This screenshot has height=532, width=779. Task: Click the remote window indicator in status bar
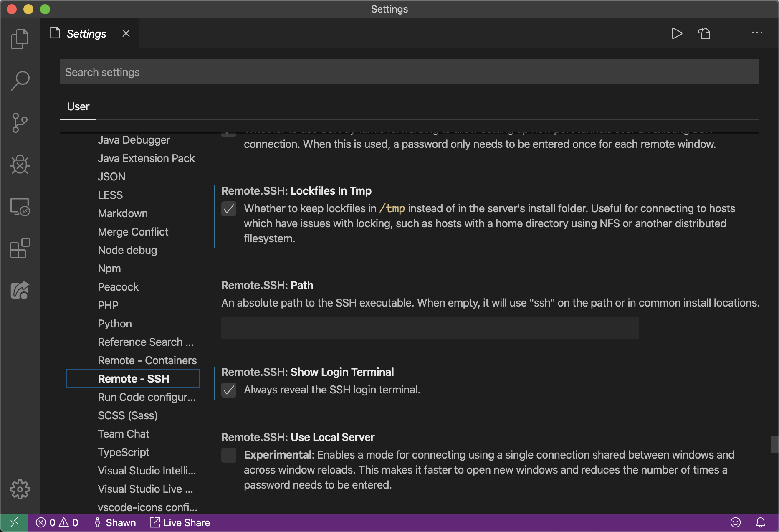(14, 523)
